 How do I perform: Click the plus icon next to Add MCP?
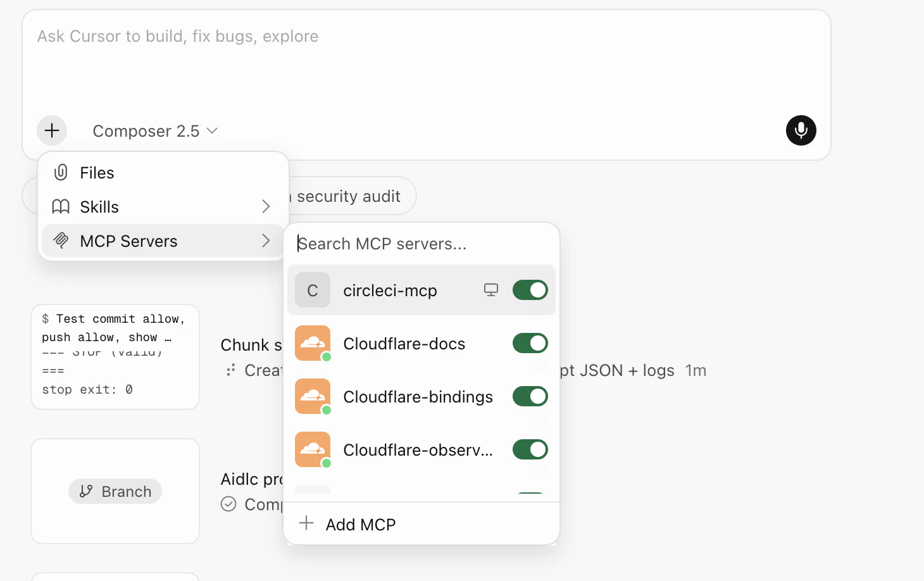pyautogui.click(x=306, y=523)
